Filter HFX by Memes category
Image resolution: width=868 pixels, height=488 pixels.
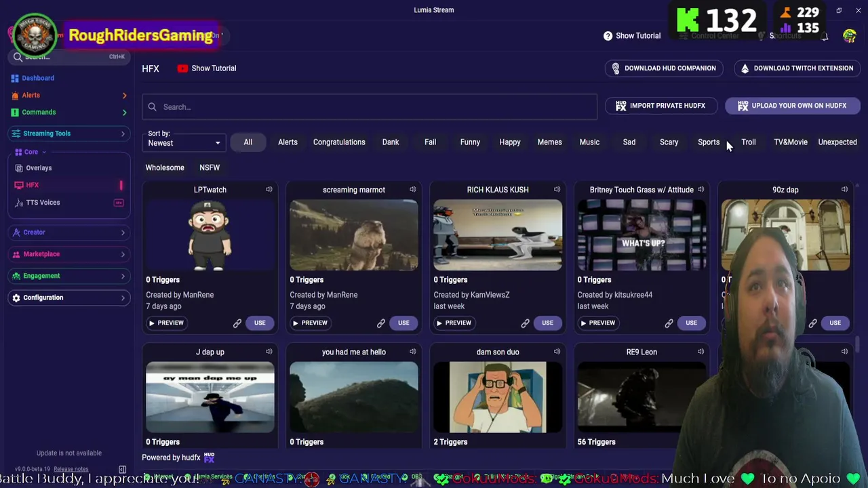coord(549,142)
